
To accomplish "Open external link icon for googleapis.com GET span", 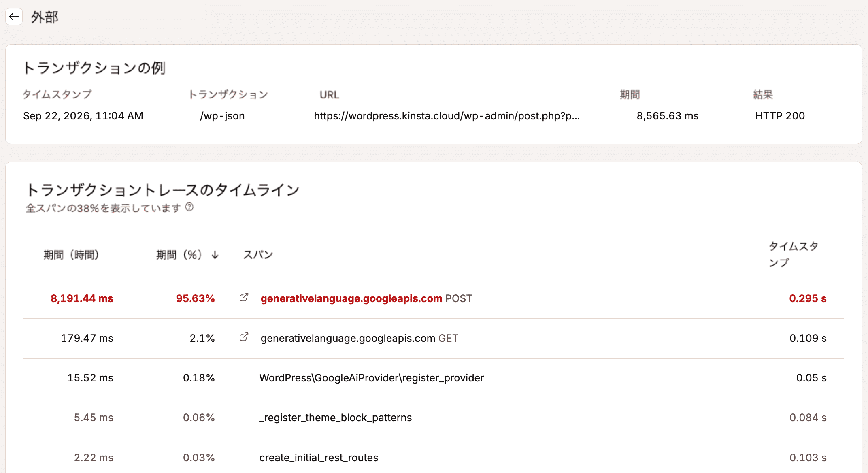I will 244,337.
